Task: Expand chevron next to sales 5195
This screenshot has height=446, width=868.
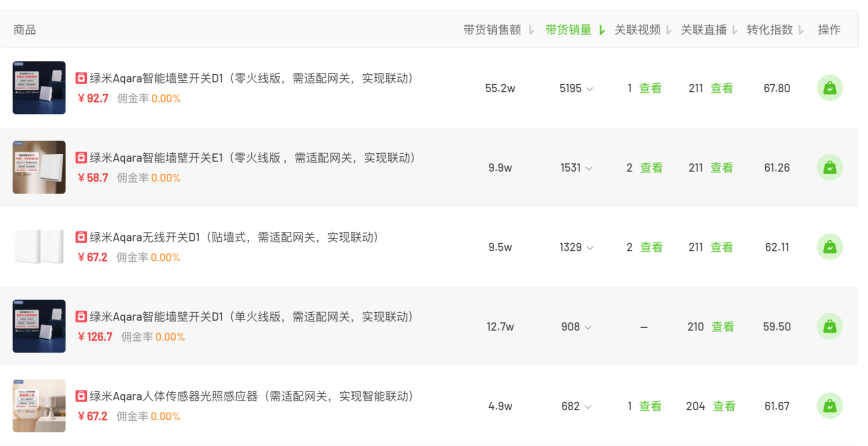Action: (590, 89)
